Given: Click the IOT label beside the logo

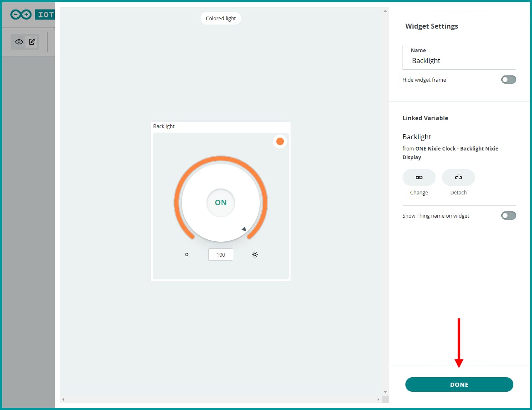Looking at the screenshot, I should [x=45, y=15].
